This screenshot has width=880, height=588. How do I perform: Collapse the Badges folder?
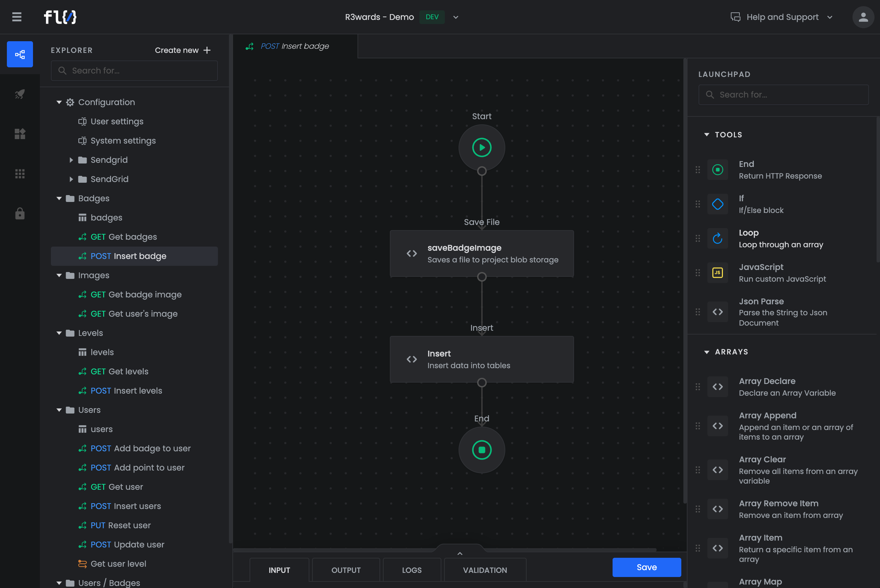[59, 199]
